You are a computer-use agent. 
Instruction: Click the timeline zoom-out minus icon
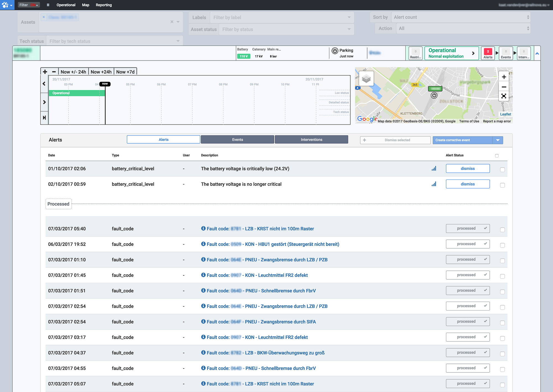[x=54, y=72]
